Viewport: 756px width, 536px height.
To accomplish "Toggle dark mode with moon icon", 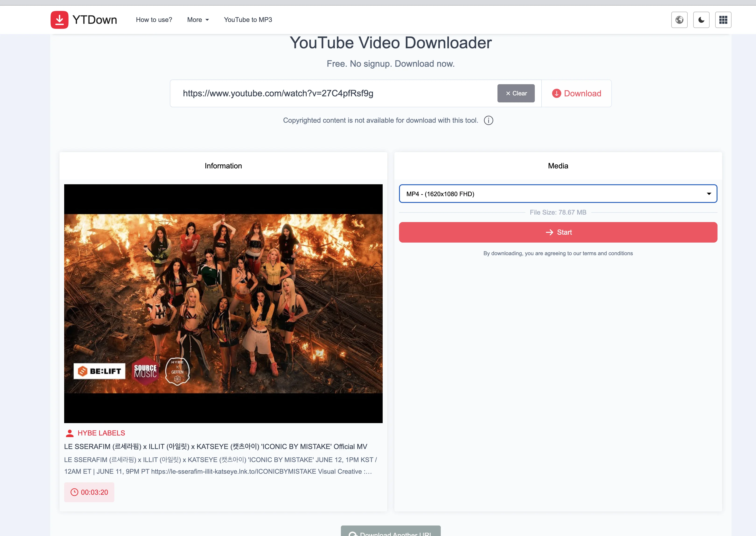I will (x=701, y=20).
